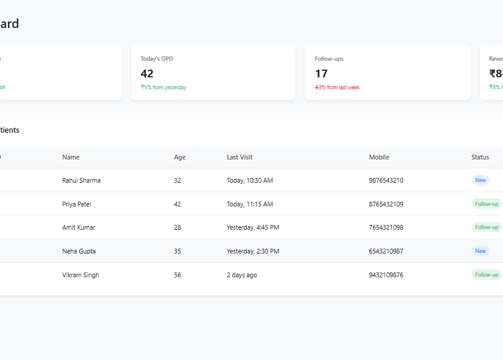
Task: Click Amit Kumar's Follow-up status badge
Action: pos(487,227)
